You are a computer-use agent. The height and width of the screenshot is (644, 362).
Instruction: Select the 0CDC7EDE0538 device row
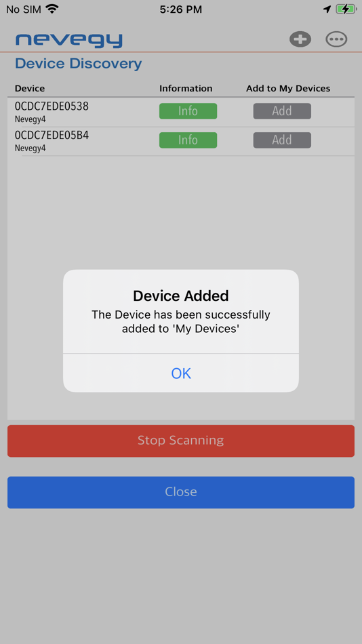pyautogui.click(x=181, y=112)
